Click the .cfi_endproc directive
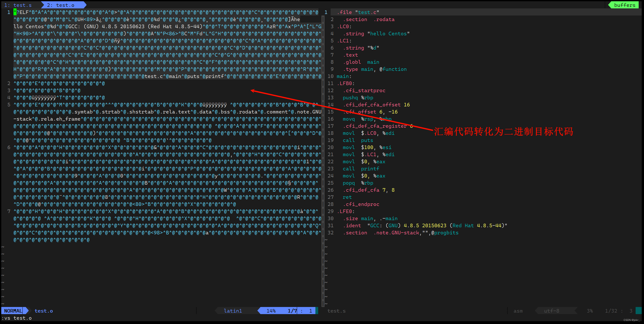The height and width of the screenshot is (324, 644). click(x=361, y=204)
